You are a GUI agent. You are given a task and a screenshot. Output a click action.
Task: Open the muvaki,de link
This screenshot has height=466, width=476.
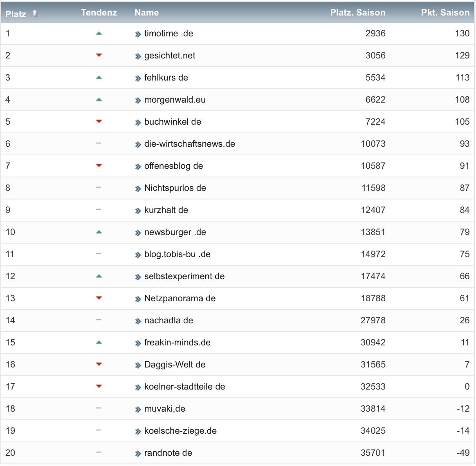click(x=164, y=409)
